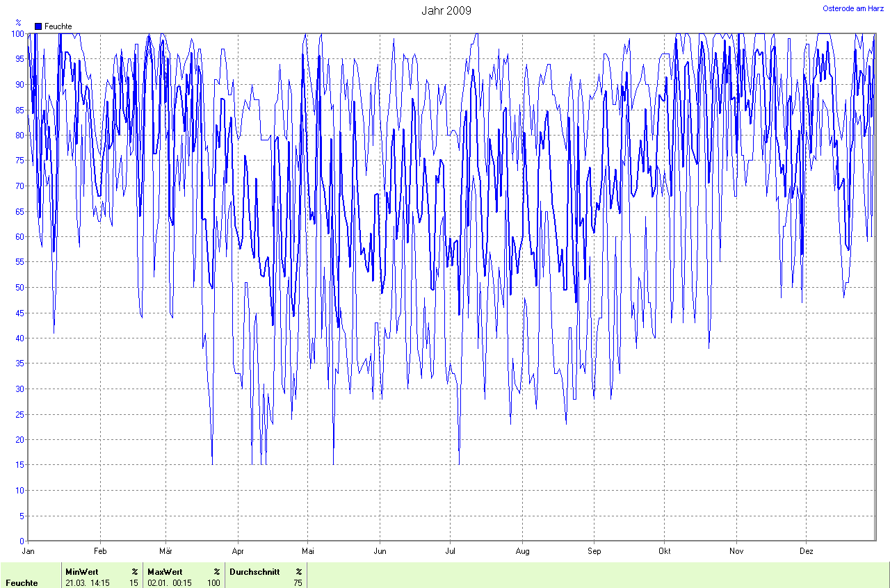Click the Dez month label on x-axis
The image size is (890, 588).
click(807, 551)
